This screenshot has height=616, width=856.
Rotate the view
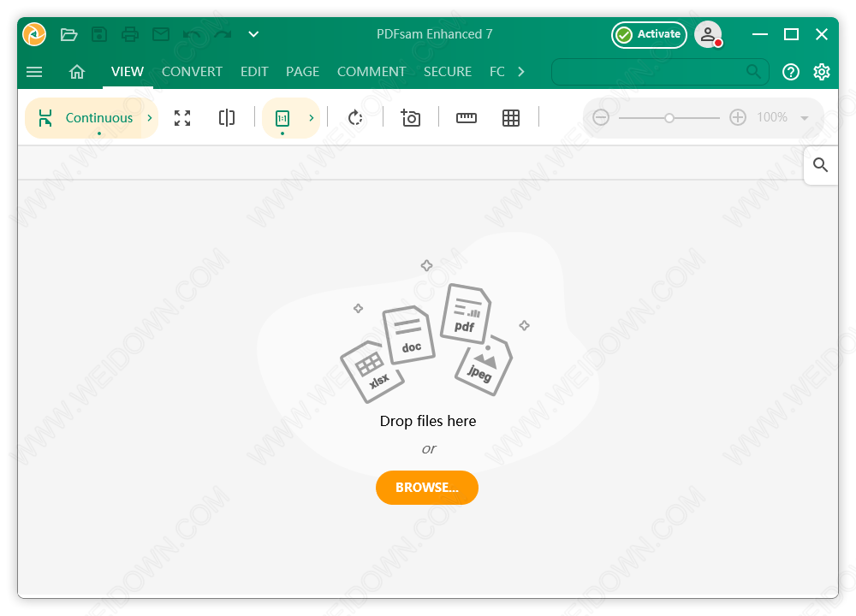point(355,118)
